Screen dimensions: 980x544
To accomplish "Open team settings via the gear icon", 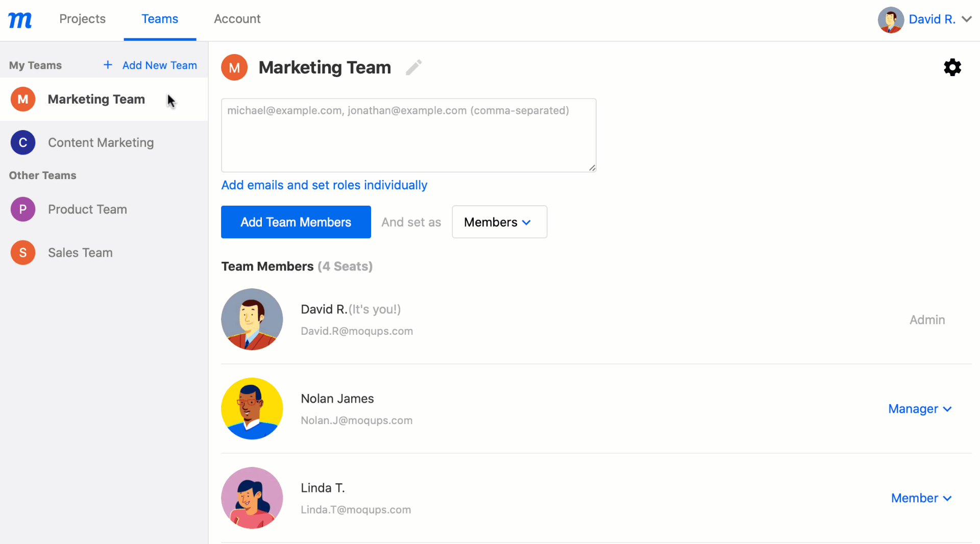I will [x=952, y=67].
